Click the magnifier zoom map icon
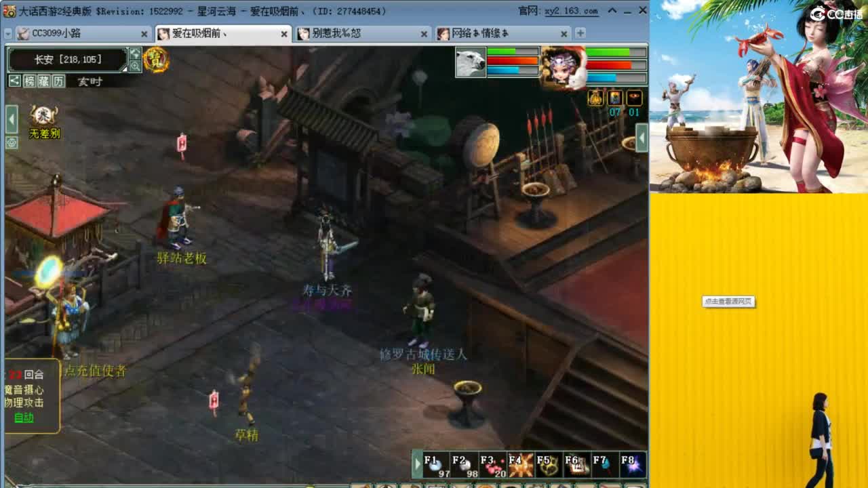The width and height of the screenshot is (868, 488). point(136,66)
